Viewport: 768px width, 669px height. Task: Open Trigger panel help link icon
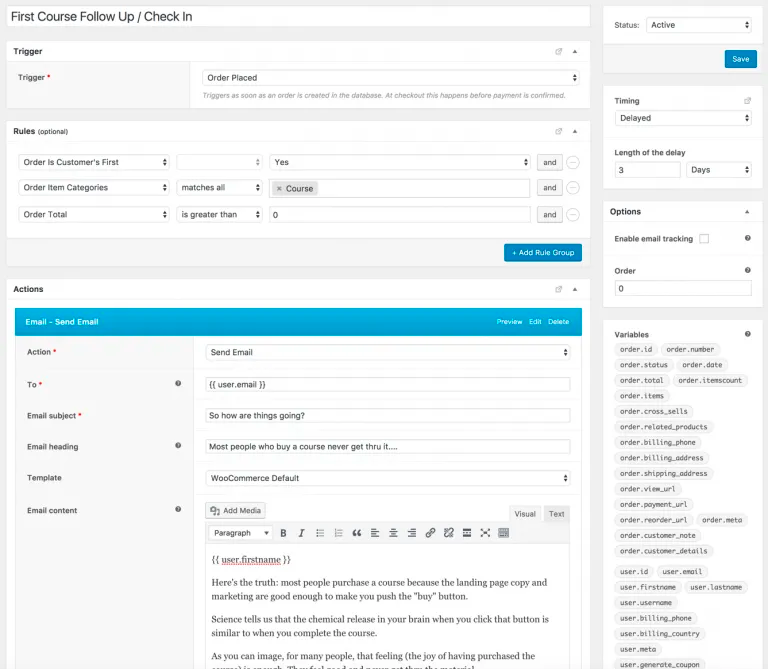pos(558,51)
